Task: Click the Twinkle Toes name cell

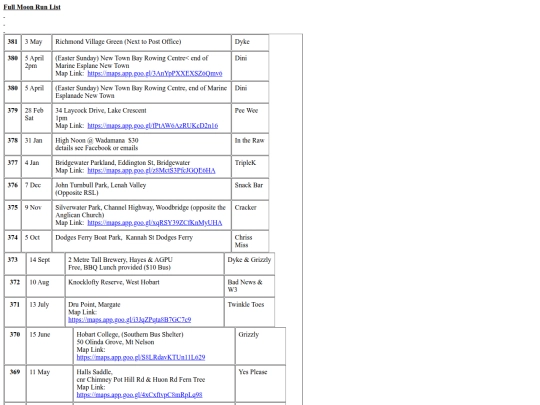Action: tap(249, 312)
